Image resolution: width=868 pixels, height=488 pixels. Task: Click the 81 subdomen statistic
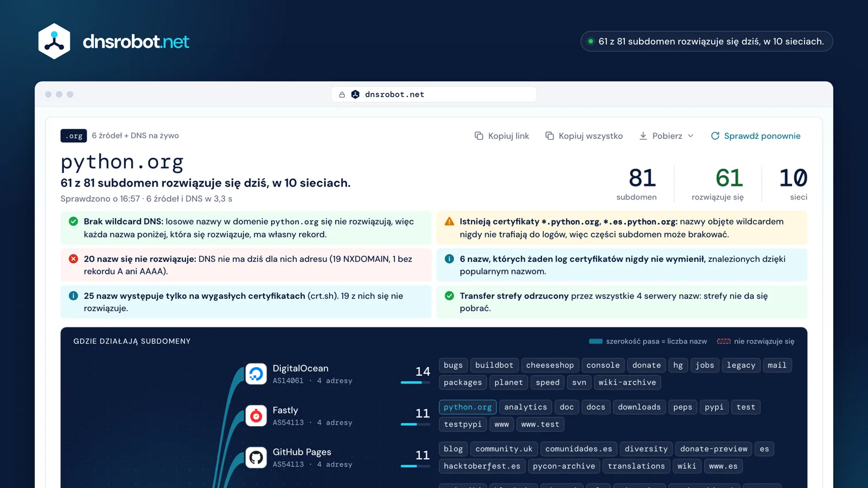coord(637,184)
